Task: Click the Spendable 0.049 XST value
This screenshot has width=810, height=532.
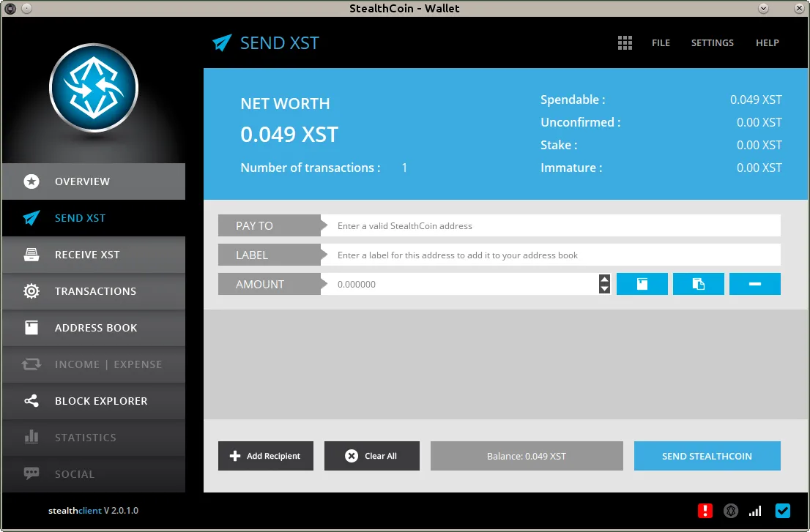Action: (756, 100)
